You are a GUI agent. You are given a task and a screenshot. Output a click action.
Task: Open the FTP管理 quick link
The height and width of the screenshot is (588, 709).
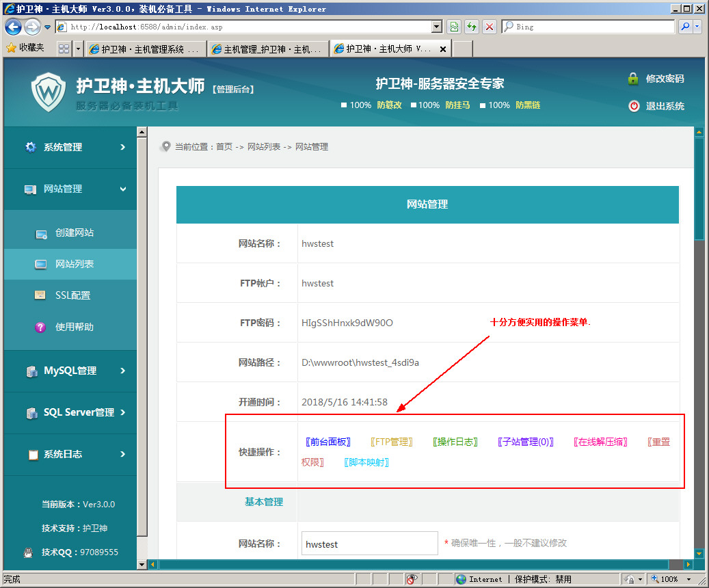(x=392, y=442)
